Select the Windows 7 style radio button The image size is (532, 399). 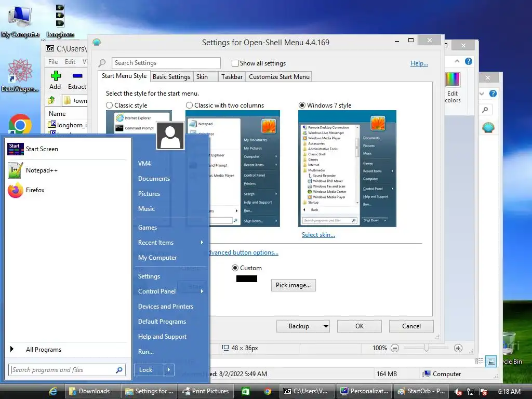pyautogui.click(x=302, y=105)
